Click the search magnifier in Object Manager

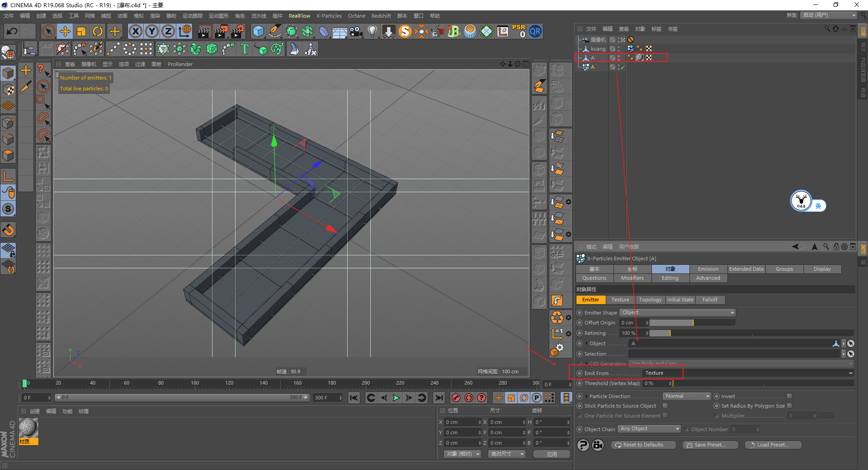pyautogui.click(x=827, y=28)
